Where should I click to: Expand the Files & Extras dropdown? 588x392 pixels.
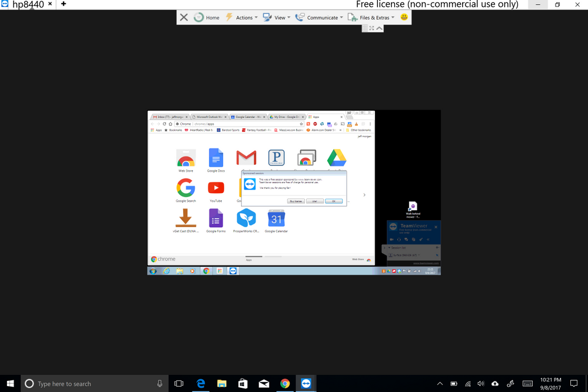click(x=371, y=17)
